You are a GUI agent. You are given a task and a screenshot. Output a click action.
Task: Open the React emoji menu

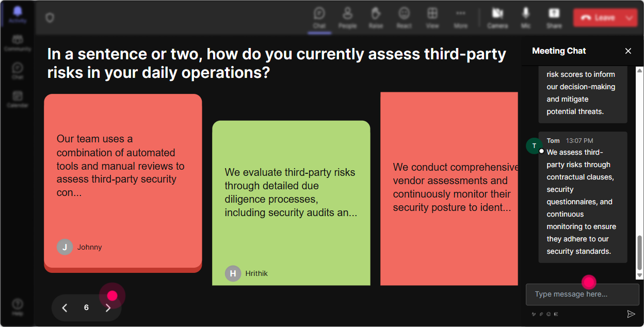coord(404,18)
